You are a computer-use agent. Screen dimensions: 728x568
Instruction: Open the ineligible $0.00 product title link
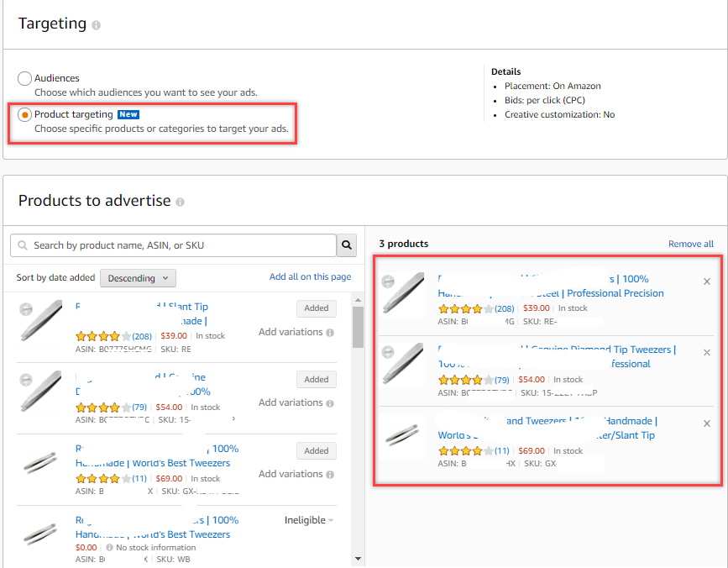pyautogui.click(x=157, y=527)
